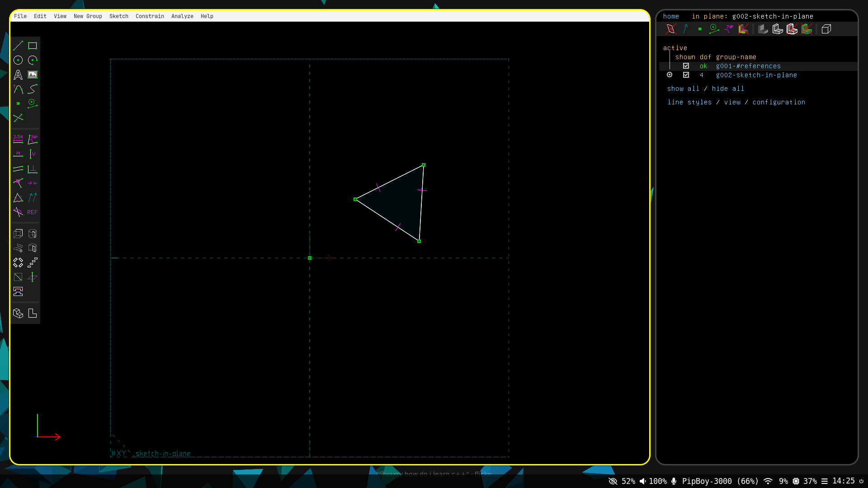Add a distance dimension constraint

pos(18,140)
